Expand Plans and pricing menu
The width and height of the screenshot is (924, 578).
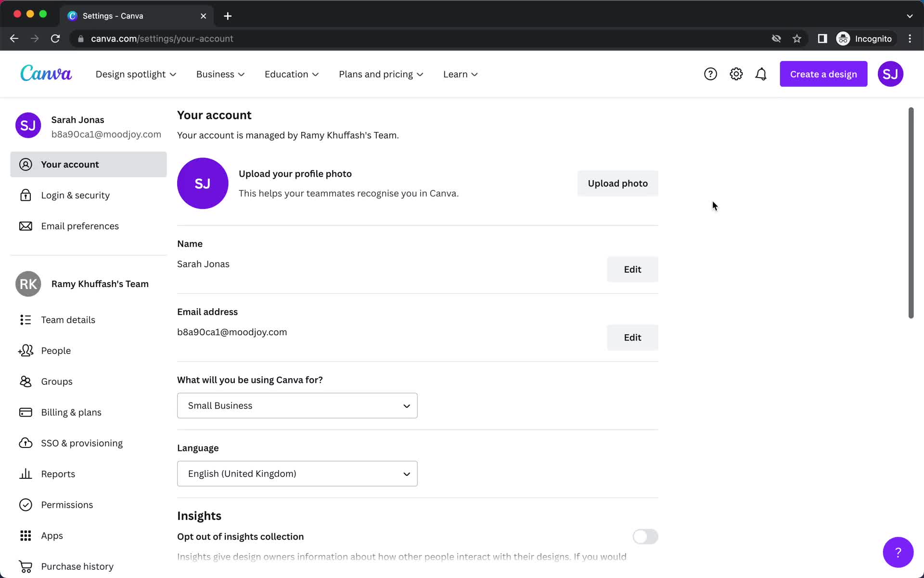coord(381,74)
